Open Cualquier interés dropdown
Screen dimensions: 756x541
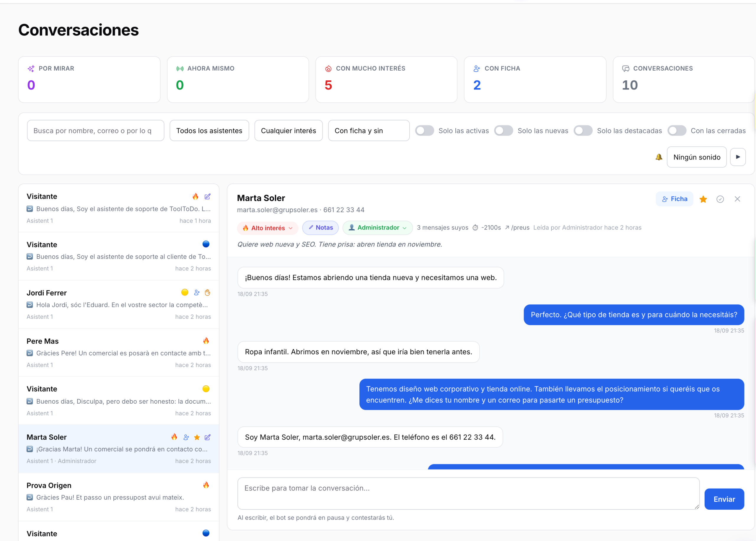point(288,131)
